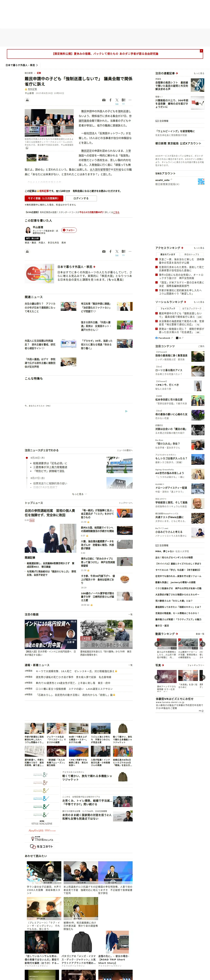Click 今すぐ登録（1カ月間無料） red button
This screenshot has height=980, width=210.
coord(44,198)
